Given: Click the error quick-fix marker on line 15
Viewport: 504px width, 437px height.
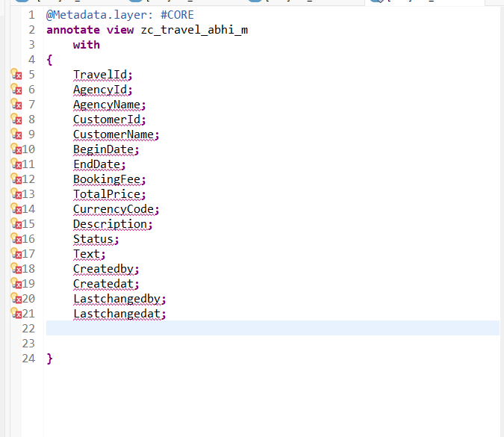Looking at the screenshot, I should point(16,224).
